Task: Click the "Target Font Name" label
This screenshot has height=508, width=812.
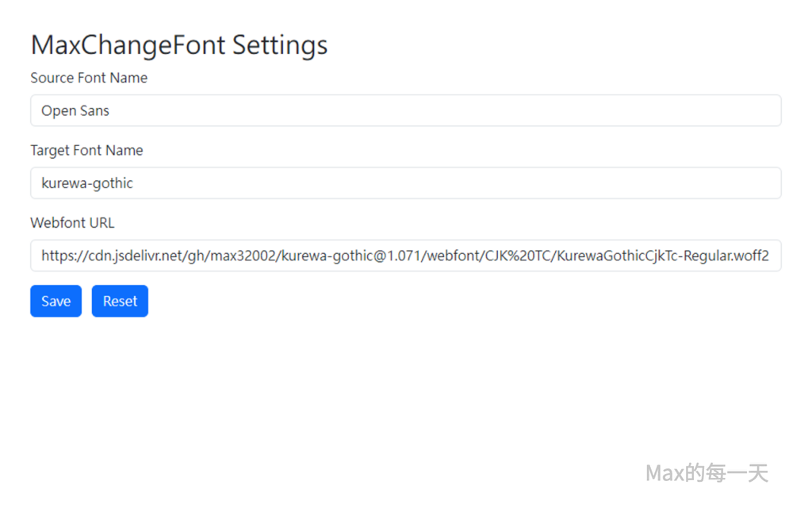Action: (86, 150)
